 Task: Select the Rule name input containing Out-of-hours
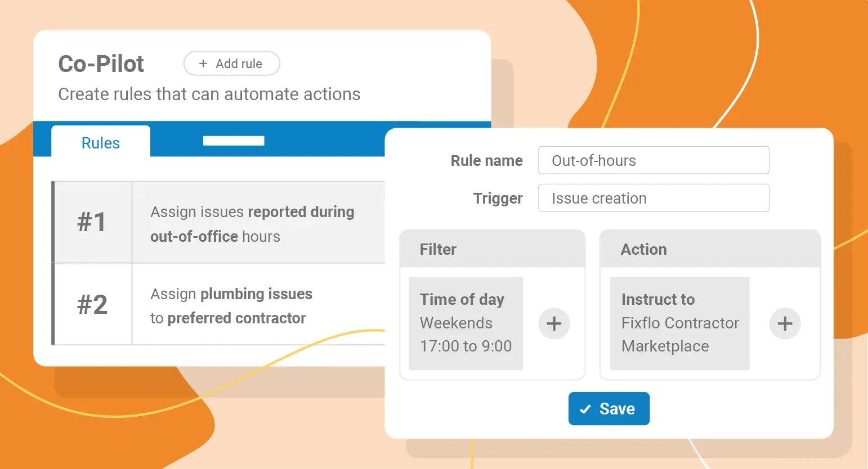(x=653, y=160)
